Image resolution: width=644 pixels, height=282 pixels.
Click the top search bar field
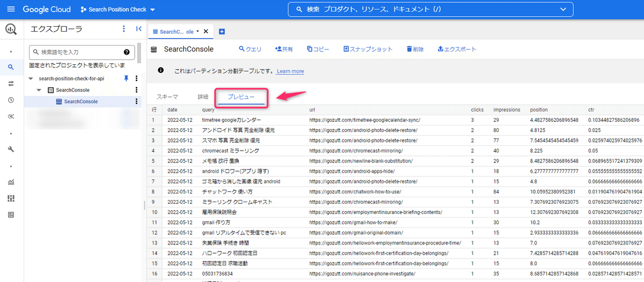tap(431, 9)
